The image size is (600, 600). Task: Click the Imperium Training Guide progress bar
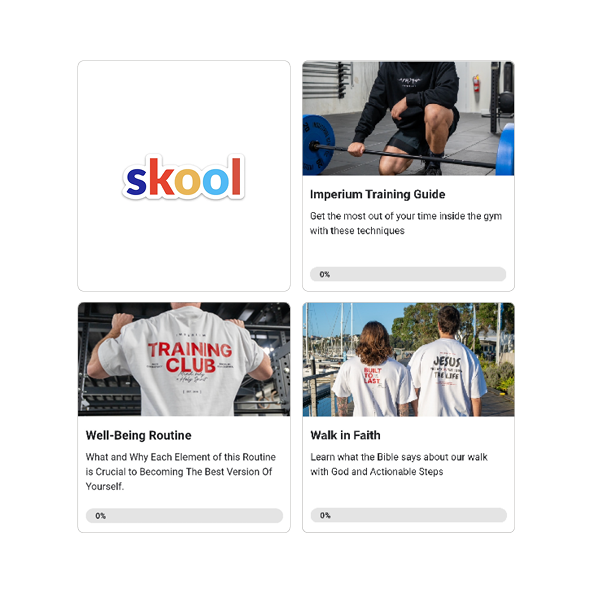(x=408, y=274)
